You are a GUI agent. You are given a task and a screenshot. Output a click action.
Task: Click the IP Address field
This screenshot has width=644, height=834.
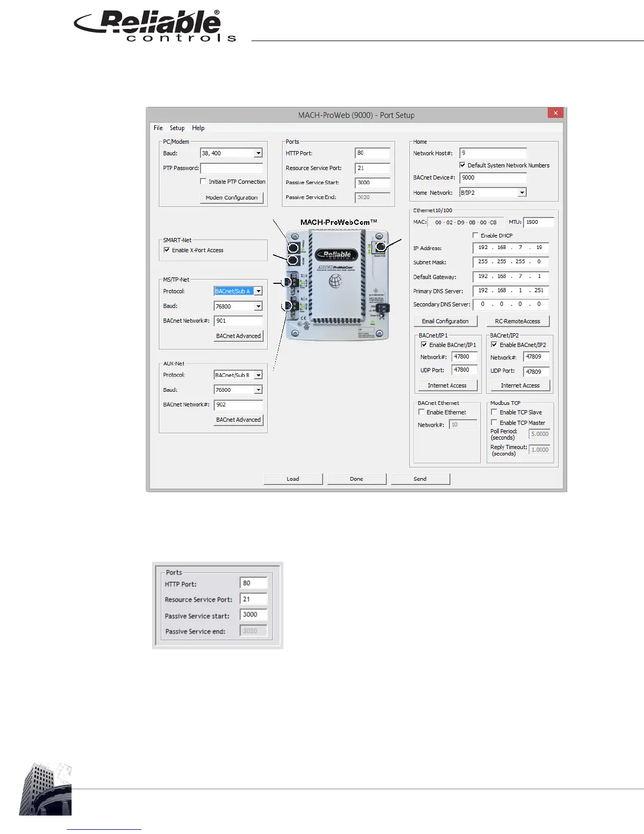511,247
